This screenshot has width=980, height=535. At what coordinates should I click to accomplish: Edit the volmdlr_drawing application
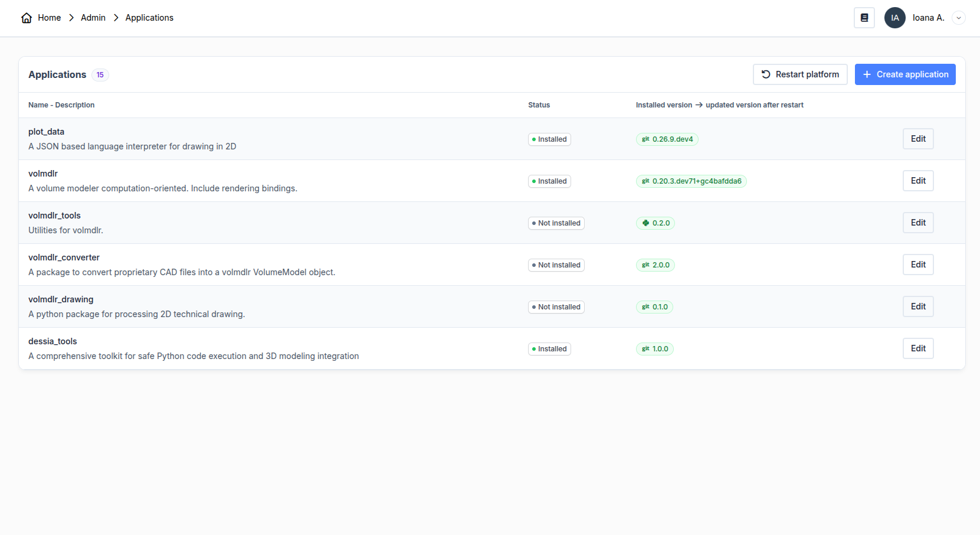pyautogui.click(x=918, y=306)
